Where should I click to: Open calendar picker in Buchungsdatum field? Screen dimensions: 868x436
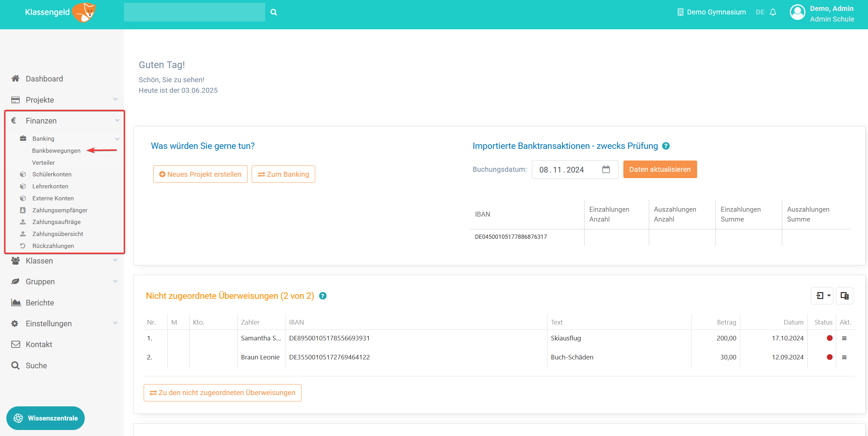pyautogui.click(x=606, y=170)
